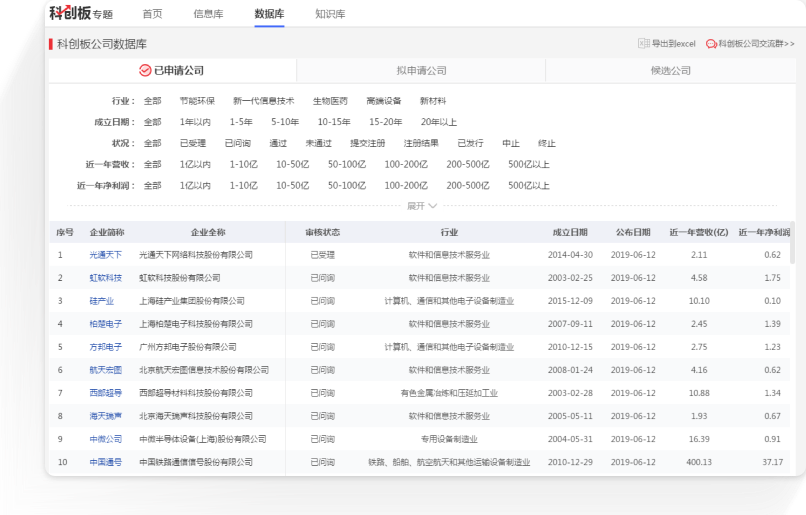Filter status by 注册结果
This screenshot has height=515, width=806.
[421, 143]
